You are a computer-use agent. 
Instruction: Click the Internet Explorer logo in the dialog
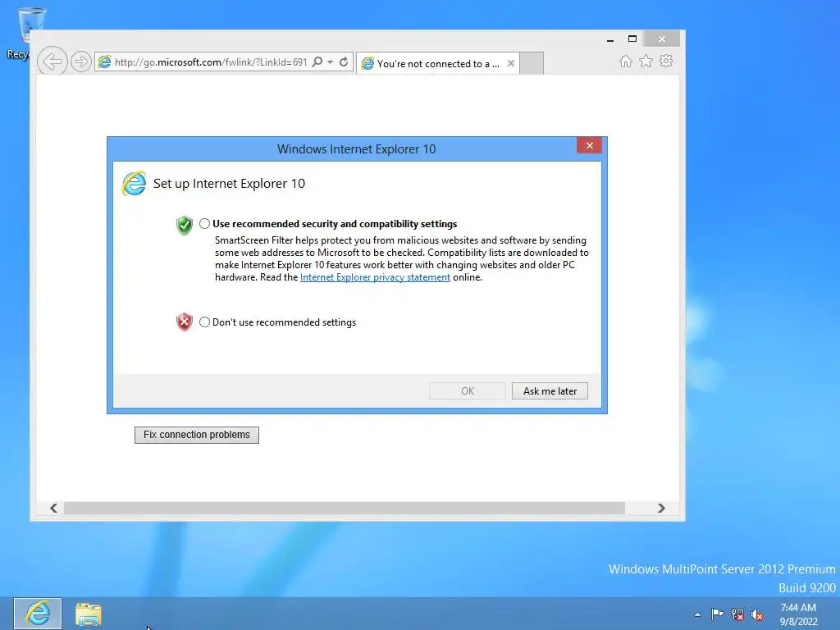coord(134,184)
